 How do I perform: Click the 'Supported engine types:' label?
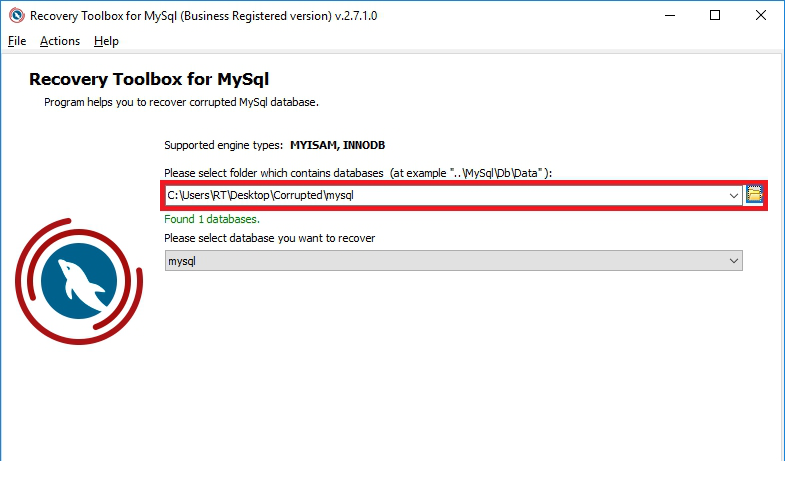click(x=223, y=145)
